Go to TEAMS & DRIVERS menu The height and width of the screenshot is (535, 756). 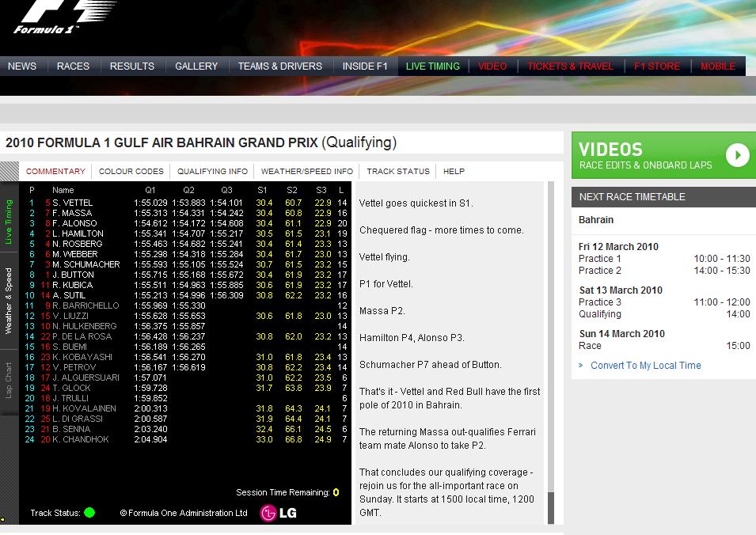click(x=280, y=66)
